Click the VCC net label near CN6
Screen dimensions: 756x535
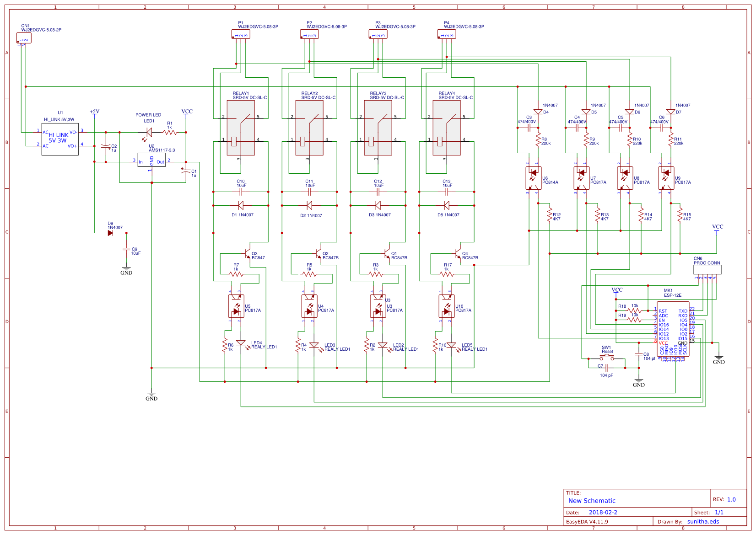pos(717,227)
